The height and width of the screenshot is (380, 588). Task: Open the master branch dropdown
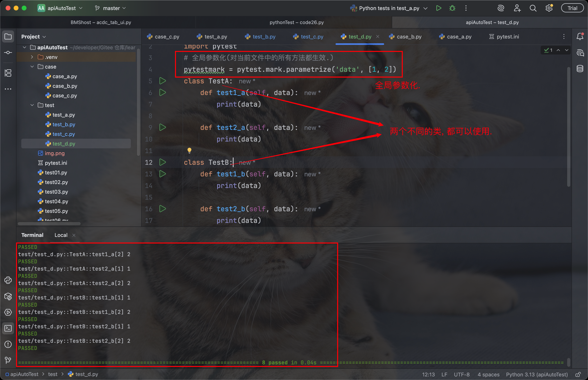[x=111, y=8]
